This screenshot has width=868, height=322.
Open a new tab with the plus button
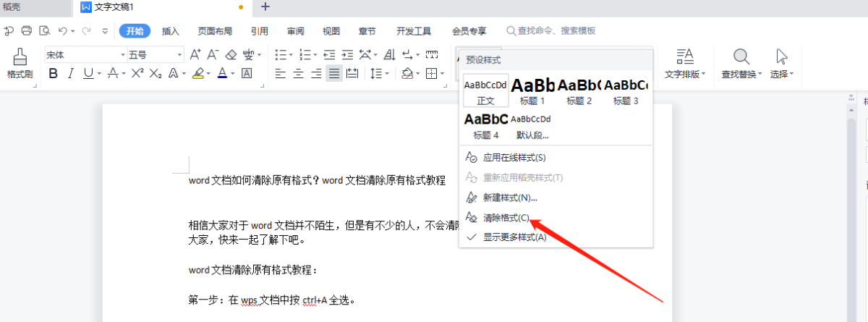(x=265, y=7)
